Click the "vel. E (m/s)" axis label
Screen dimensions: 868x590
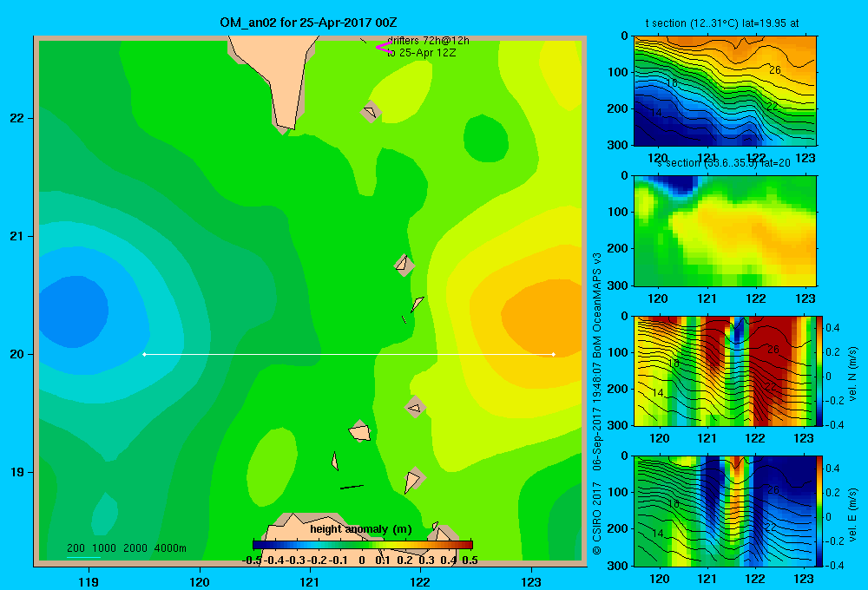point(853,515)
